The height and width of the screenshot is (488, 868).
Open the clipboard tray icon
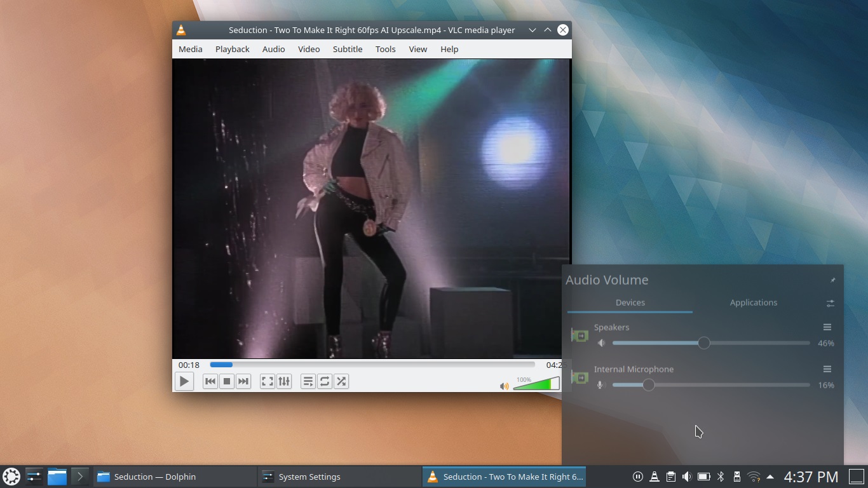[x=671, y=477]
